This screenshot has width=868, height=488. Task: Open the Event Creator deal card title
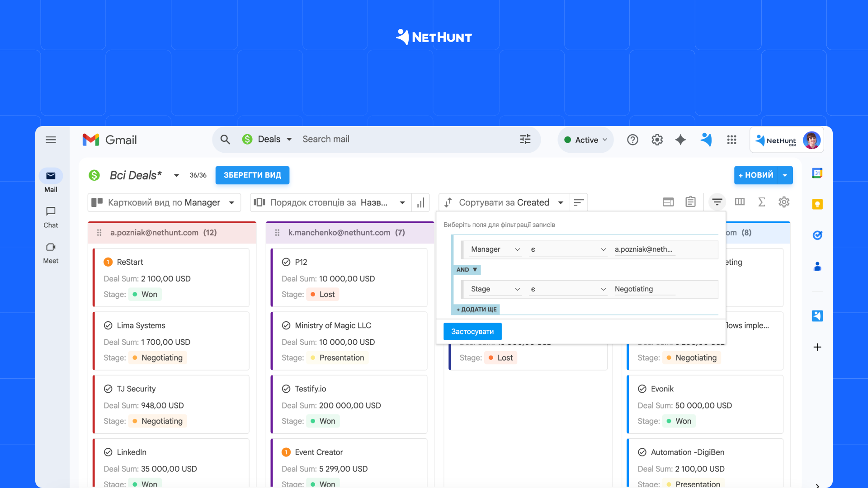click(319, 452)
